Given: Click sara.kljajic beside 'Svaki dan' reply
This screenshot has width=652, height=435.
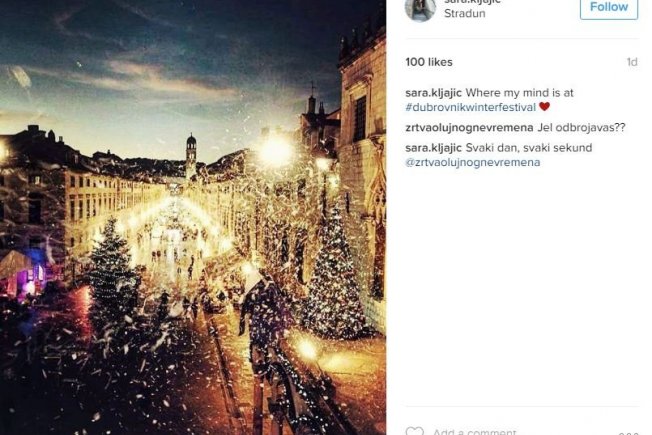Looking at the screenshot, I should pos(433,148).
